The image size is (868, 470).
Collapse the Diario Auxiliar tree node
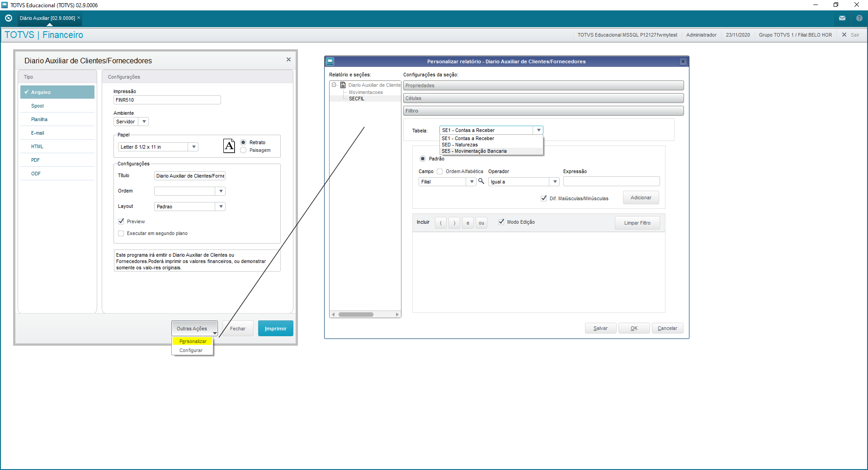334,85
